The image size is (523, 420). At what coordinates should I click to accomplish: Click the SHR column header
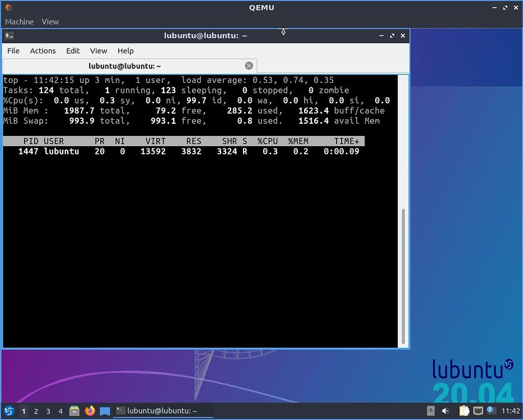click(x=230, y=141)
